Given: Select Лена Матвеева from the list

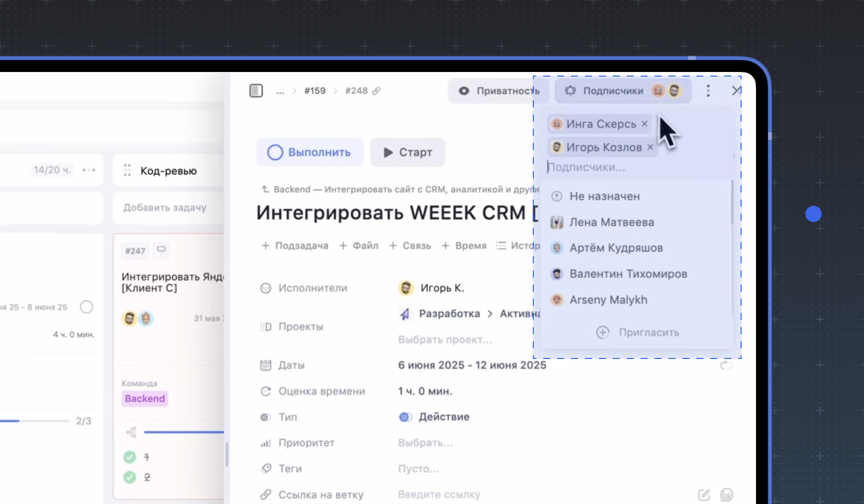Looking at the screenshot, I should [x=611, y=222].
